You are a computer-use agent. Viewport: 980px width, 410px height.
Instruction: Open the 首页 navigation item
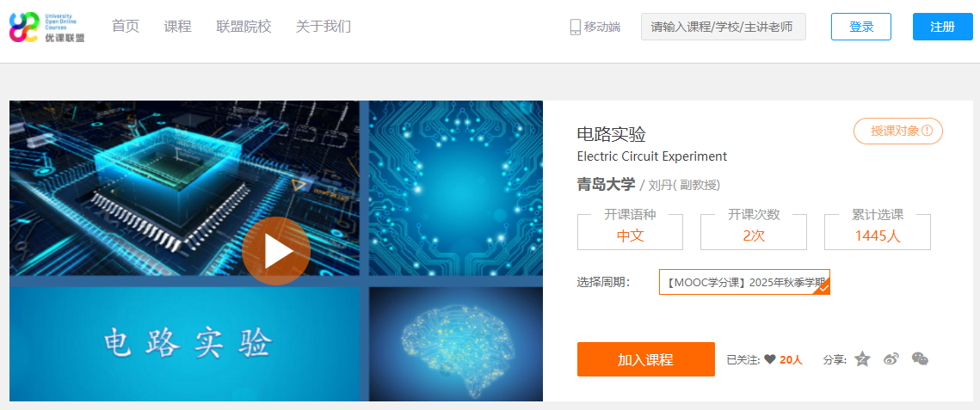125,26
